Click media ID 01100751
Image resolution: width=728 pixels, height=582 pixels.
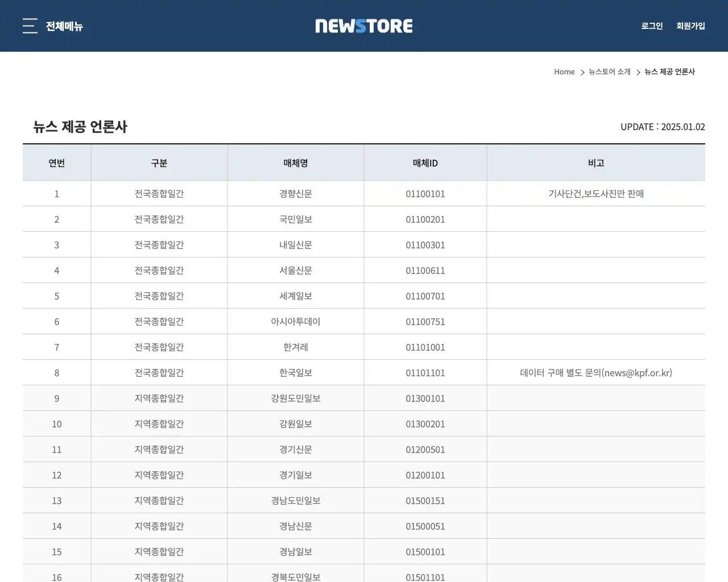pyautogui.click(x=425, y=322)
